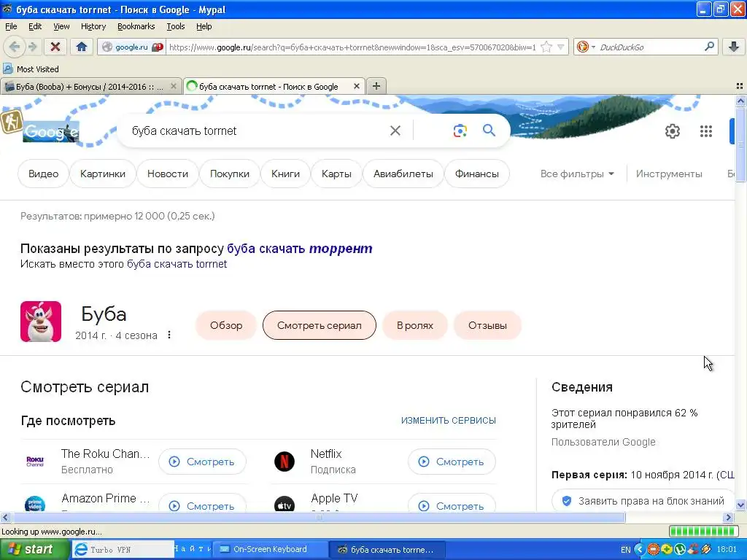747x560 pixels.
Task: Stop loading with the red X button
Action: (55, 47)
